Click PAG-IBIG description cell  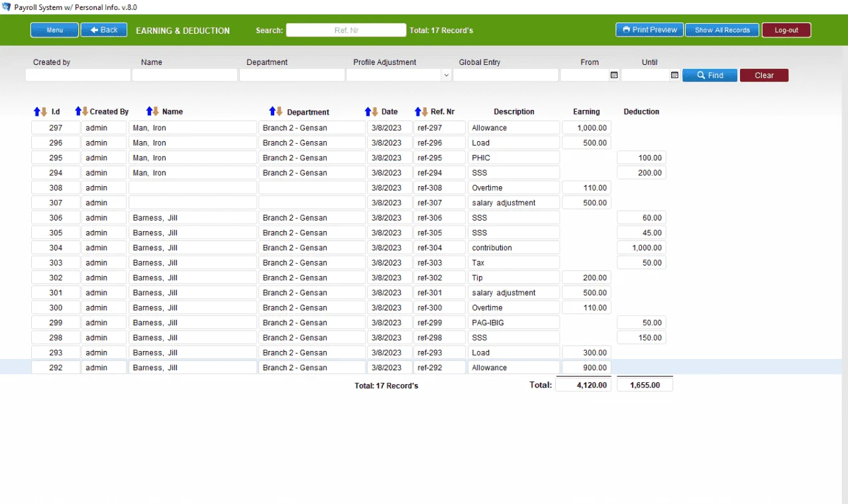click(x=513, y=323)
